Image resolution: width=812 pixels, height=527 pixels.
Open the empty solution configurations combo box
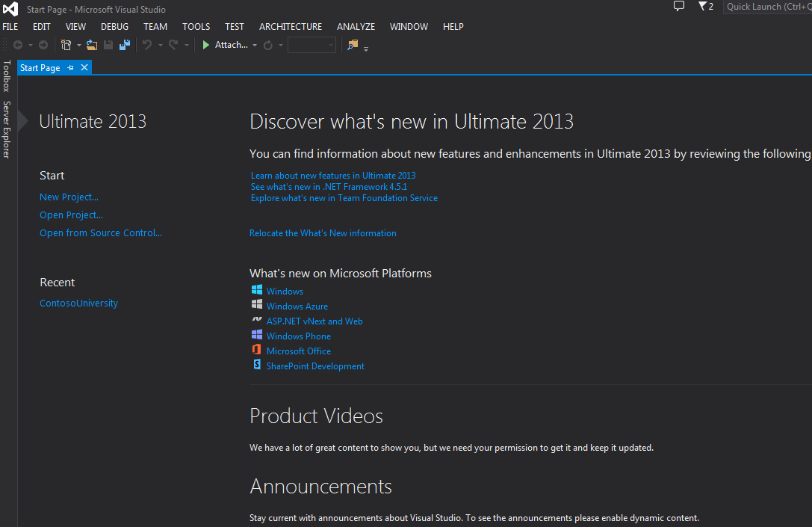pyautogui.click(x=312, y=45)
